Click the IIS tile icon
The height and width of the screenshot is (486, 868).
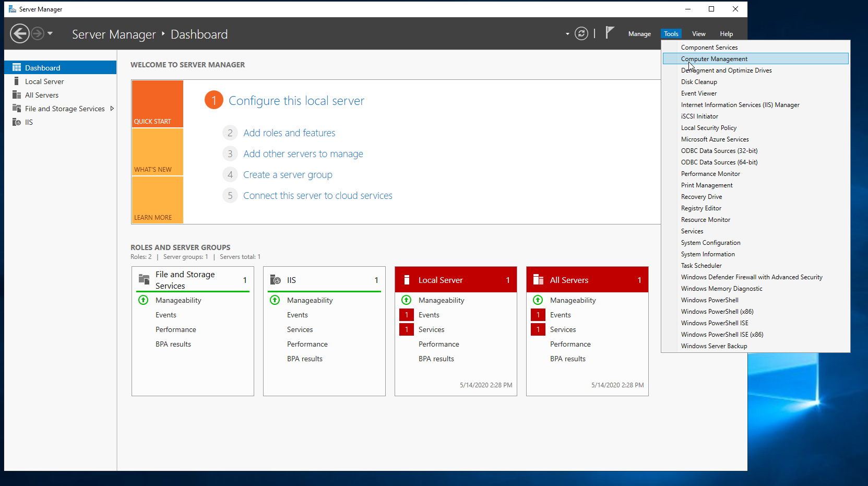276,280
